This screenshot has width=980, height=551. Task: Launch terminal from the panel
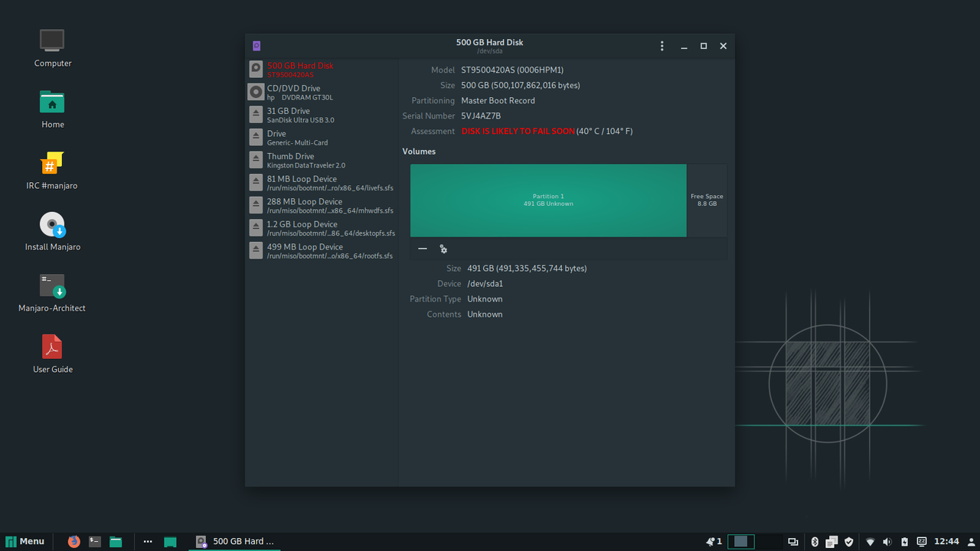(x=95, y=541)
